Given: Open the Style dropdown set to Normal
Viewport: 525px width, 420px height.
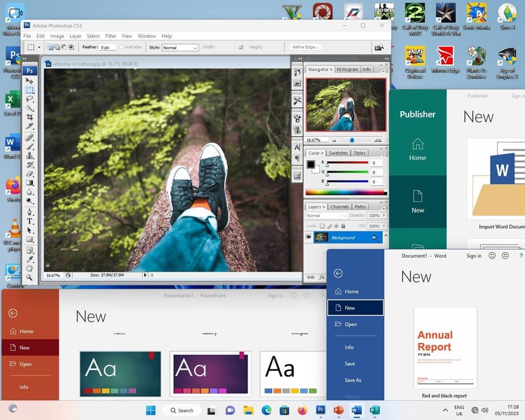Looking at the screenshot, I should pyautogui.click(x=180, y=48).
